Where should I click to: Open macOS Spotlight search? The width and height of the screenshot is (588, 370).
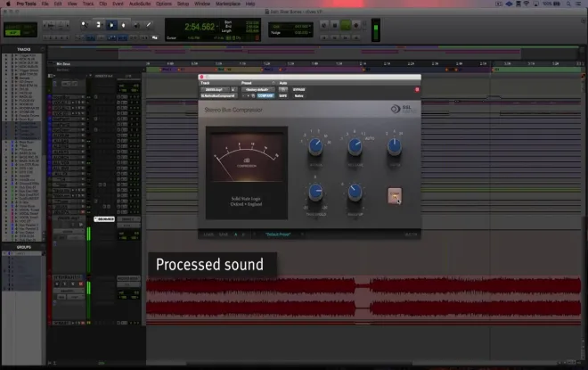point(568,4)
